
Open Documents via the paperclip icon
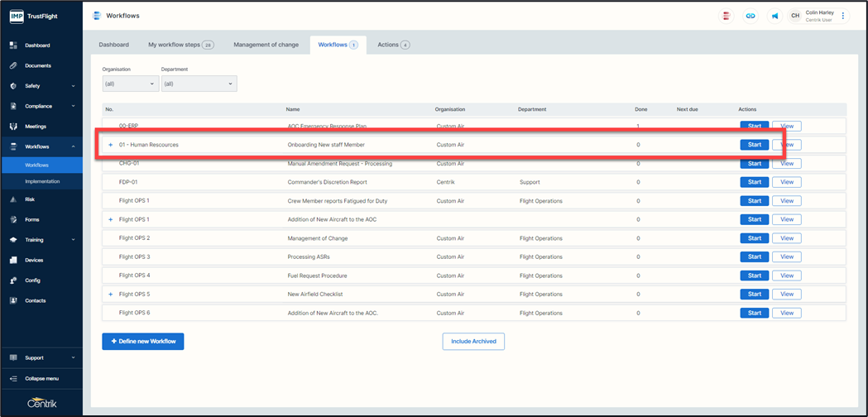[13, 65]
